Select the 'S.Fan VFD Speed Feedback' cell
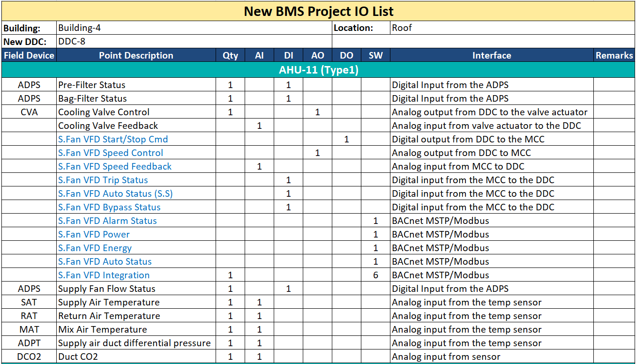 [x=136, y=166]
